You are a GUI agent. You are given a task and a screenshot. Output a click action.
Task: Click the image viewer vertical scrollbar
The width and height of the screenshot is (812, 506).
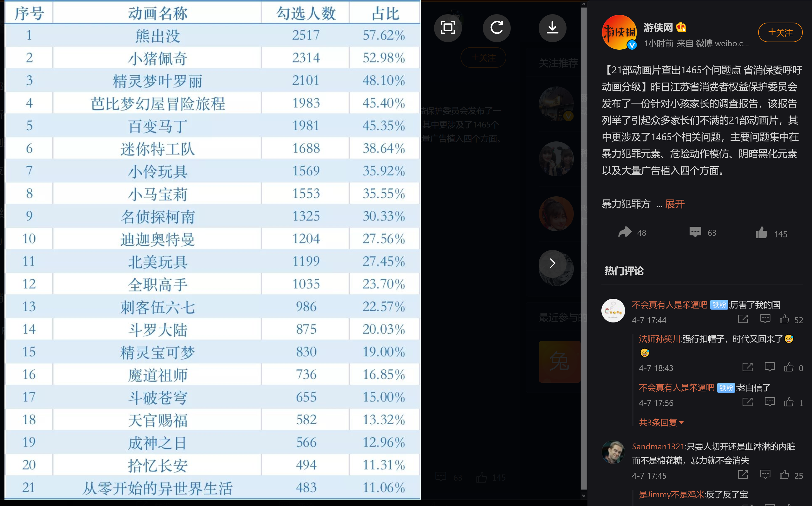pyautogui.click(x=584, y=248)
